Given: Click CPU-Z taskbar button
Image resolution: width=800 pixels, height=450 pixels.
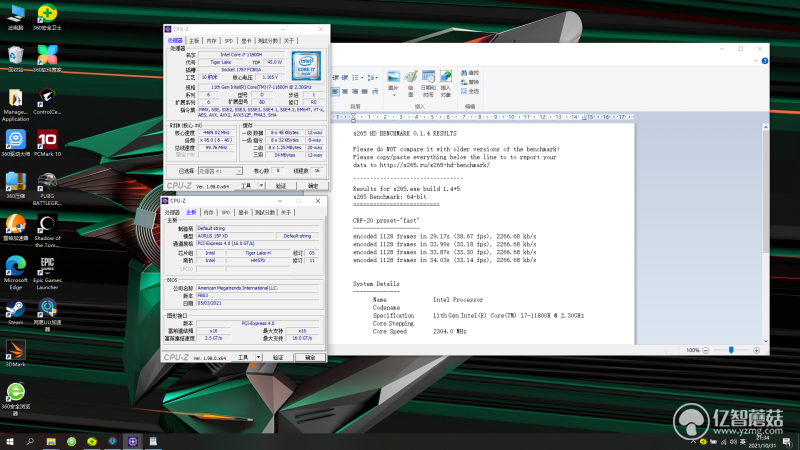Looking at the screenshot, I should 133,441.
